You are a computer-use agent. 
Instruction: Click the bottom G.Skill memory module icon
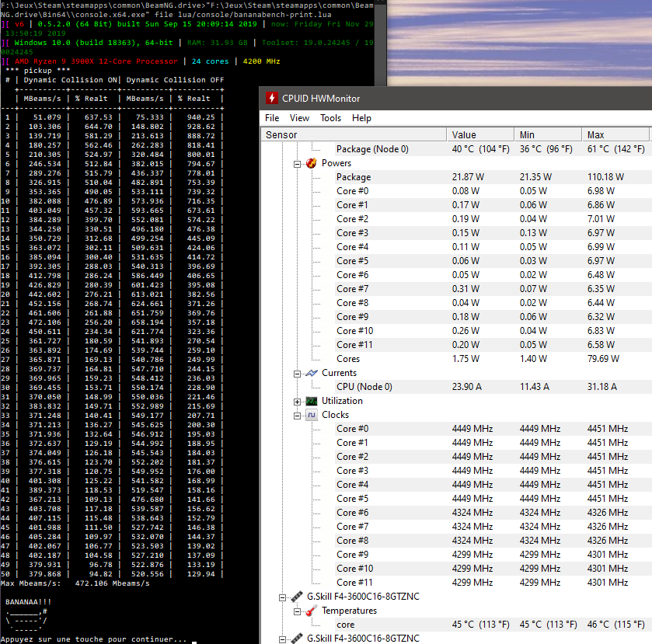[297, 639]
